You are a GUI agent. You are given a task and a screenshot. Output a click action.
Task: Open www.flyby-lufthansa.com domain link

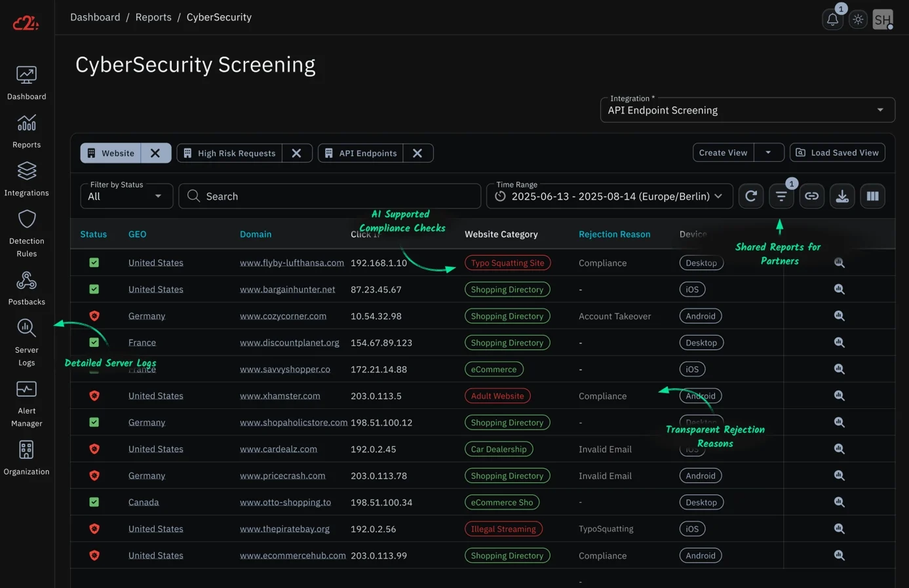tap(292, 263)
